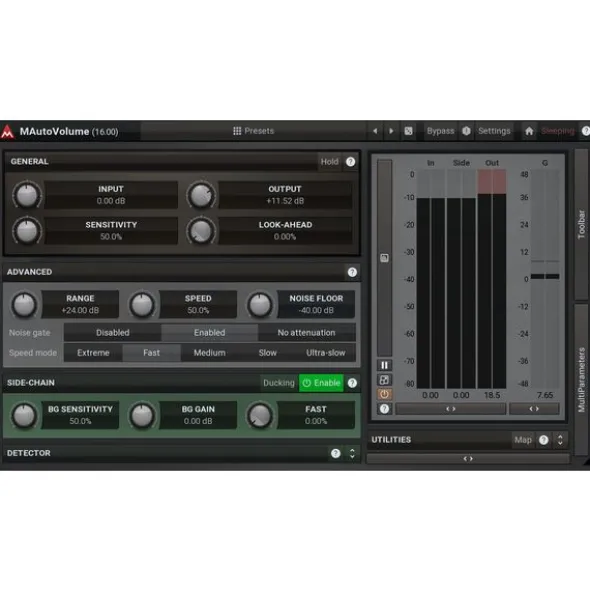Open help for the Utilities panel
The height and width of the screenshot is (591, 590).
coord(543,440)
